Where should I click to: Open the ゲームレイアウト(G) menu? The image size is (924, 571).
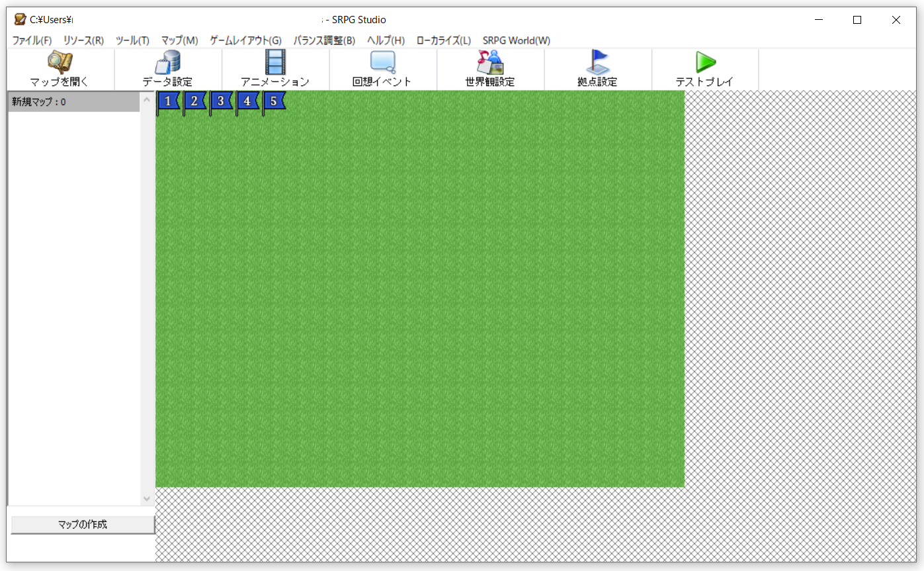pyautogui.click(x=245, y=40)
